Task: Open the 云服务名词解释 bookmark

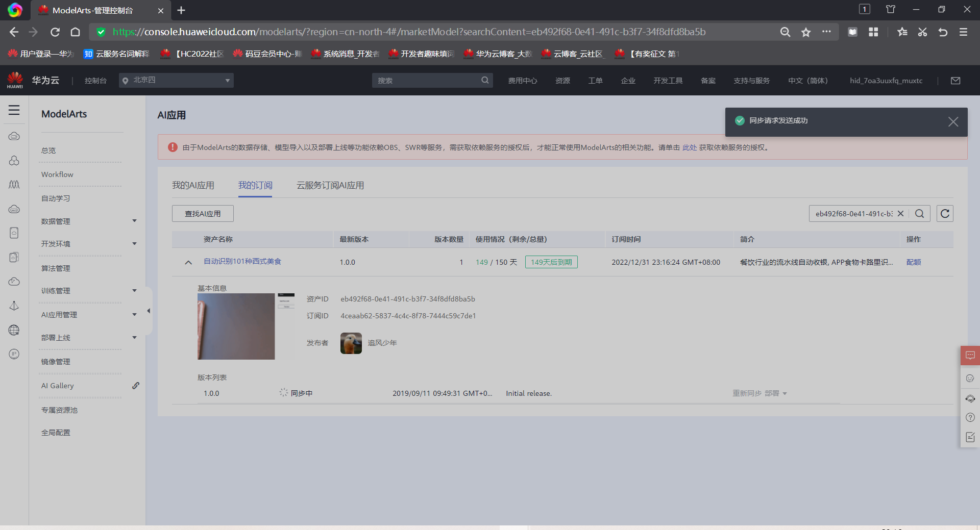Action: pos(116,54)
